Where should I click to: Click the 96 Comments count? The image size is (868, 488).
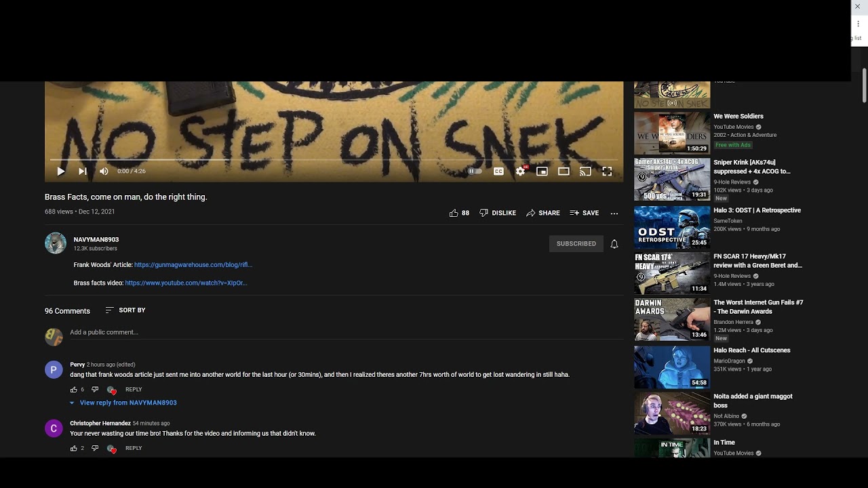click(x=67, y=311)
